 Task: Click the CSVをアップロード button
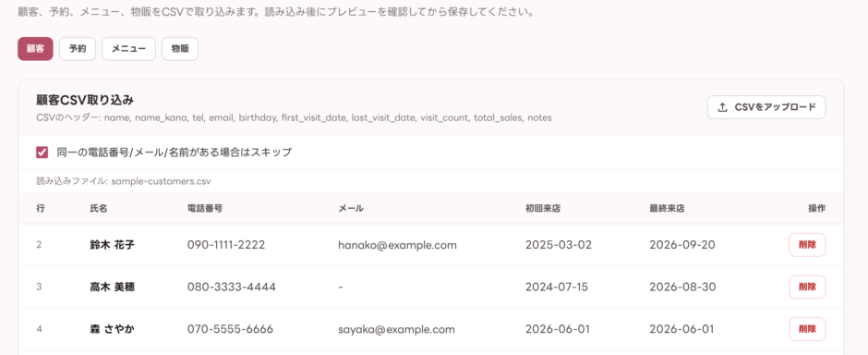[x=766, y=107]
